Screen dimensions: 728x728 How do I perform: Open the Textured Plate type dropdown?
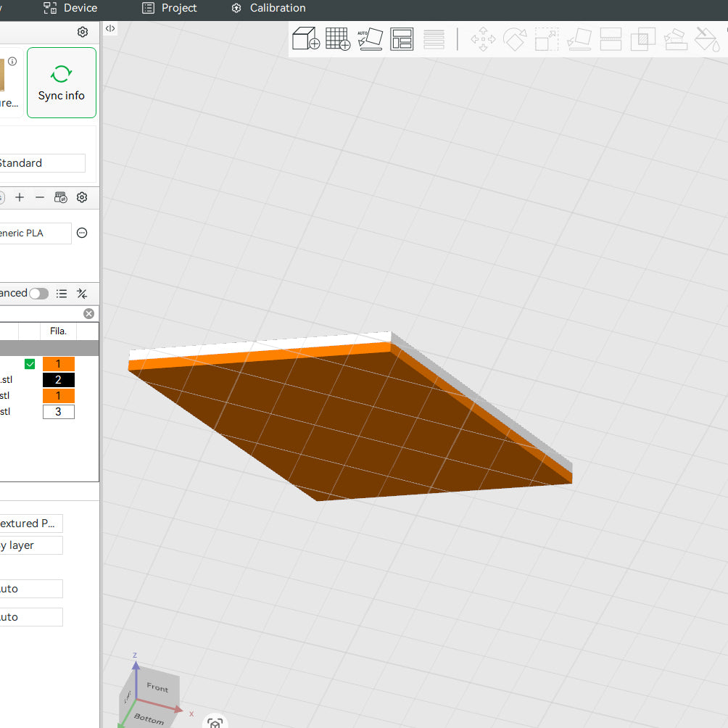(30, 524)
